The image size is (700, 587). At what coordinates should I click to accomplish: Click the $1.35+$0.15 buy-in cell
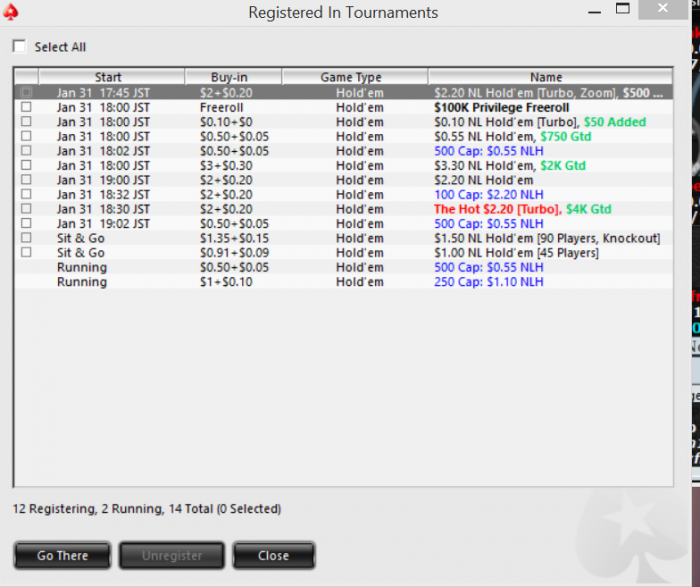pyautogui.click(x=234, y=238)
